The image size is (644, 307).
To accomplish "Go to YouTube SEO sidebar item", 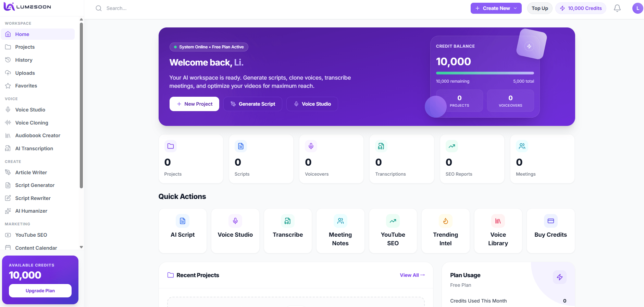I will pos(38,235).
